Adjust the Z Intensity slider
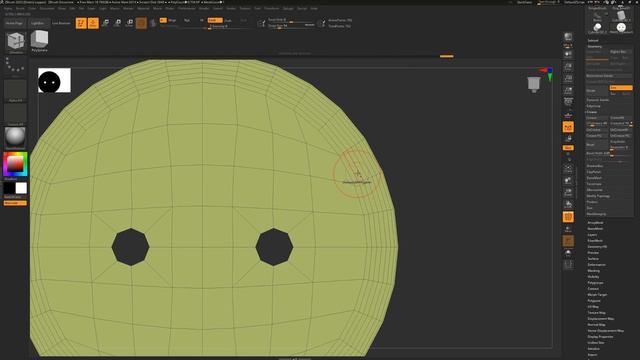This screenshot has height=360, width=640. pos(228,27)
